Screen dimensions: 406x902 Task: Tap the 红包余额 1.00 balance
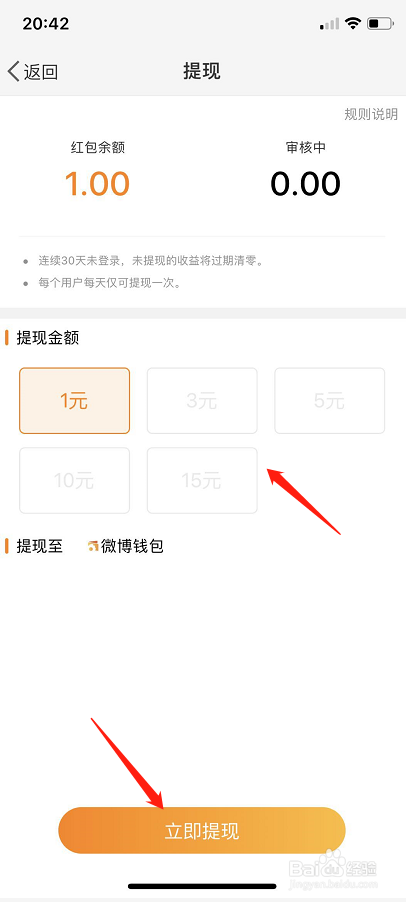[x=97, y=184]
